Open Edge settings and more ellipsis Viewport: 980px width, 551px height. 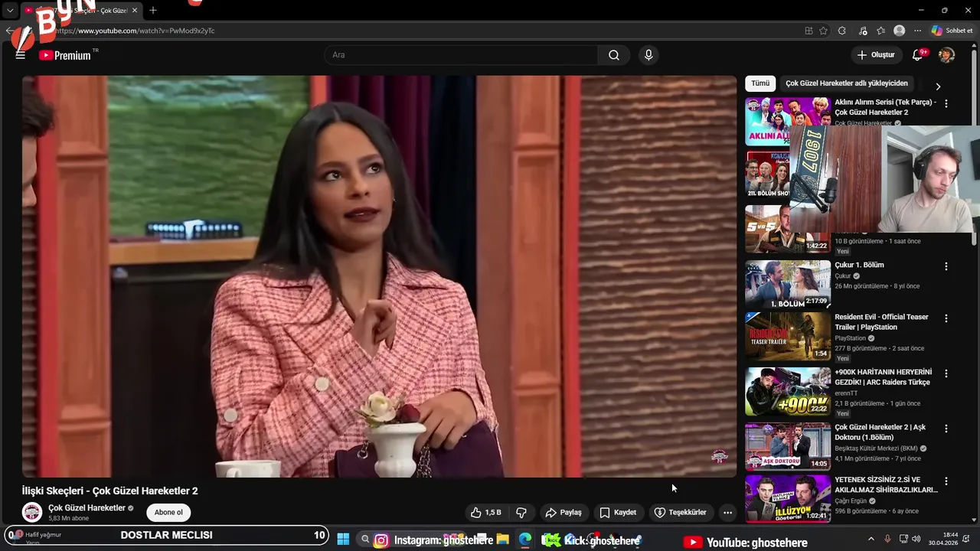(917, 31)
